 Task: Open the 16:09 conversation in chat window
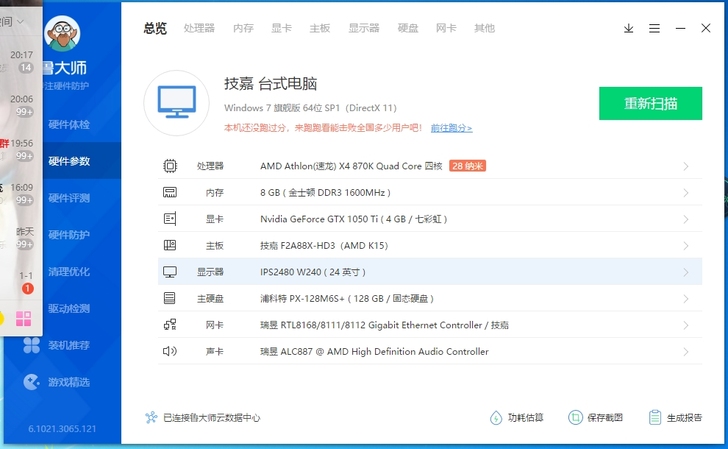21,194
